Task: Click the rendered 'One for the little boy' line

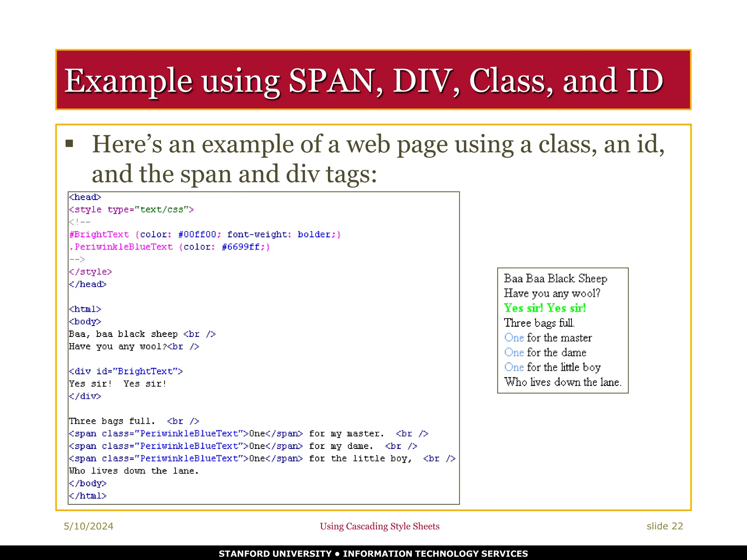Action: pos(552,367)
